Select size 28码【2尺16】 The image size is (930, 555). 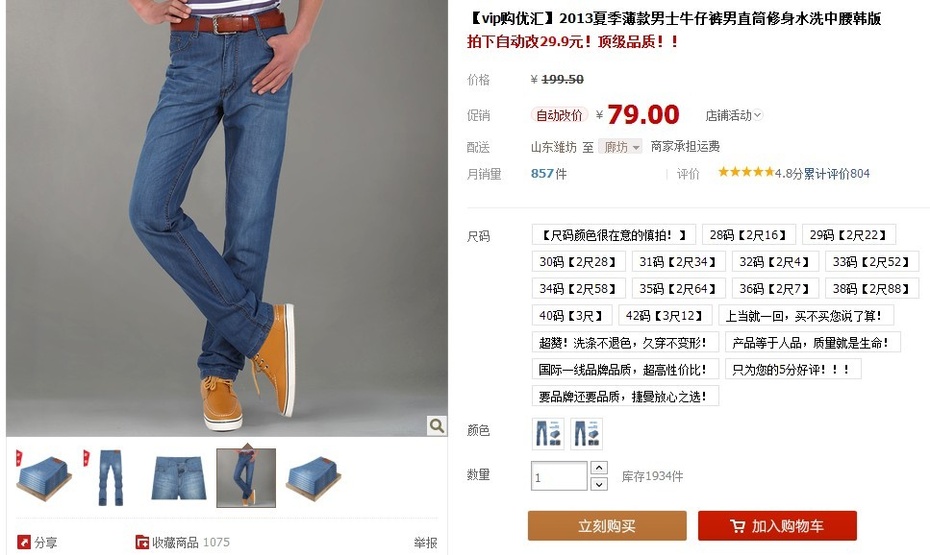point(749,235)
